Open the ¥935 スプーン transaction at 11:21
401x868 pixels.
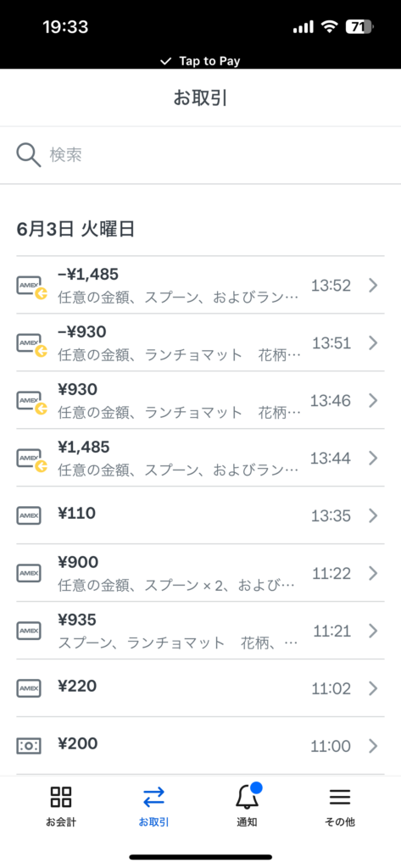[x=200, y=631]
